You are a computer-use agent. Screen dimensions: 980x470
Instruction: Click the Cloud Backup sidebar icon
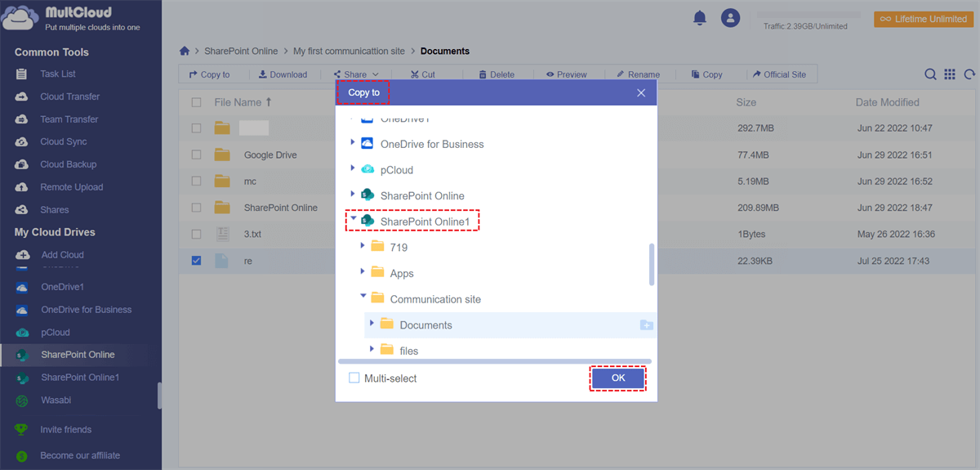pyautogui.click(x=23, y=164)
